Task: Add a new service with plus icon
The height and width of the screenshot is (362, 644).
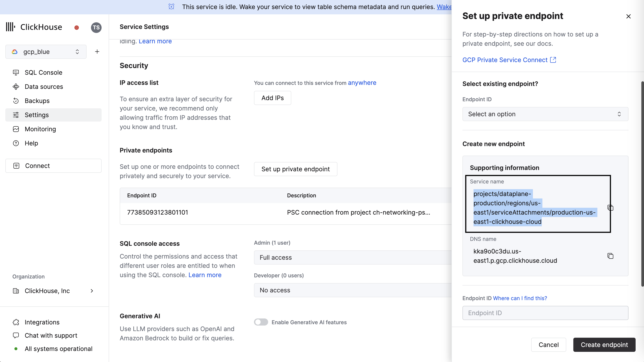Action: pos(97,51)
